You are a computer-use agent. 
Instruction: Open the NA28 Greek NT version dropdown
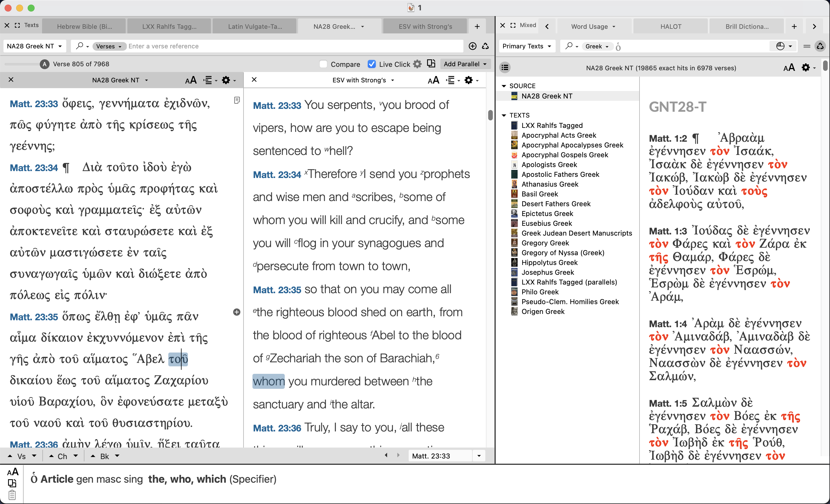pyautogui.click(x=34, y=46)
